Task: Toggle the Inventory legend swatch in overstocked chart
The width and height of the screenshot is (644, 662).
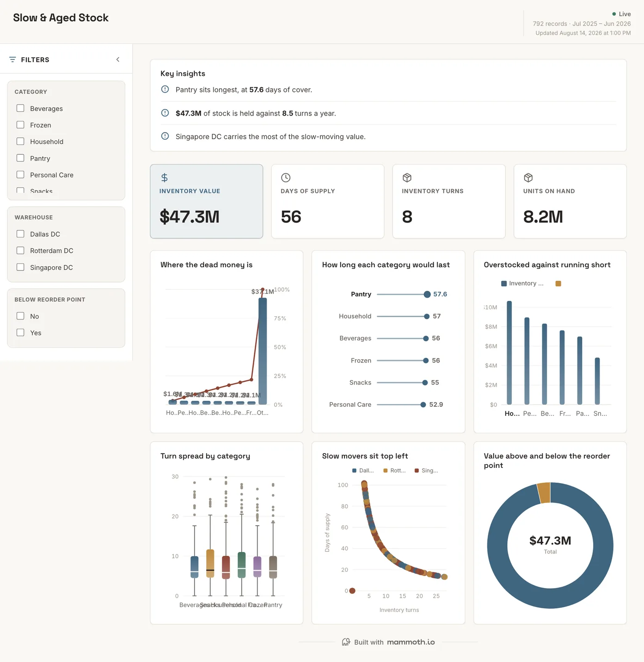Action: (504, 283)
